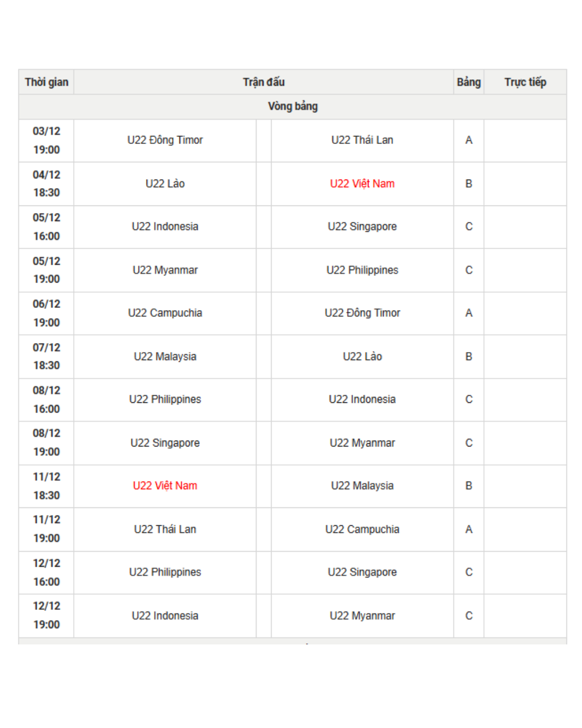Image resolution: width=582 pixels, height=728 pixels.
Task: Click U22 Malaysia in the 07/12 match
Action: 165,356
